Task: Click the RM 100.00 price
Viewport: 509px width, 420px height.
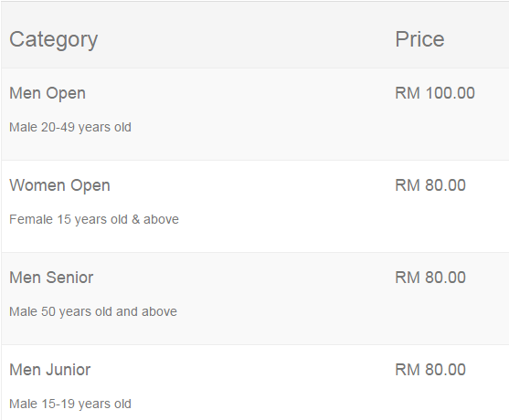Action: click(435, 93)
